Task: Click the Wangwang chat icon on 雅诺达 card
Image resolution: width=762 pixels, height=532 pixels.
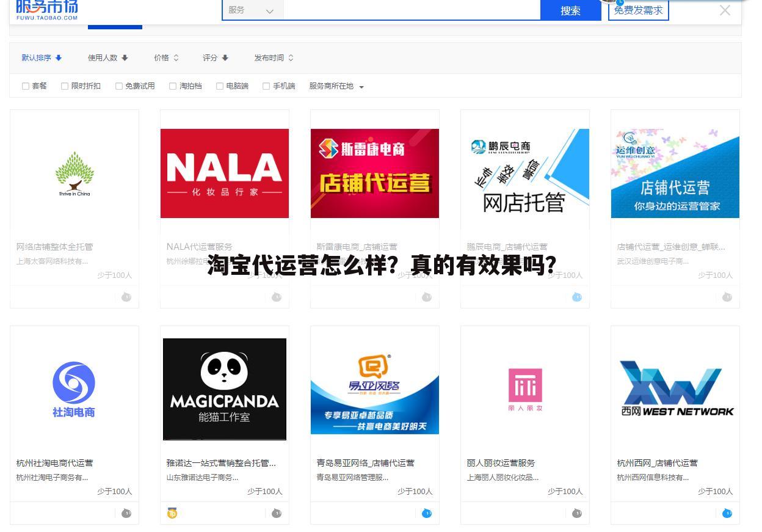Action: click(277, 513)
